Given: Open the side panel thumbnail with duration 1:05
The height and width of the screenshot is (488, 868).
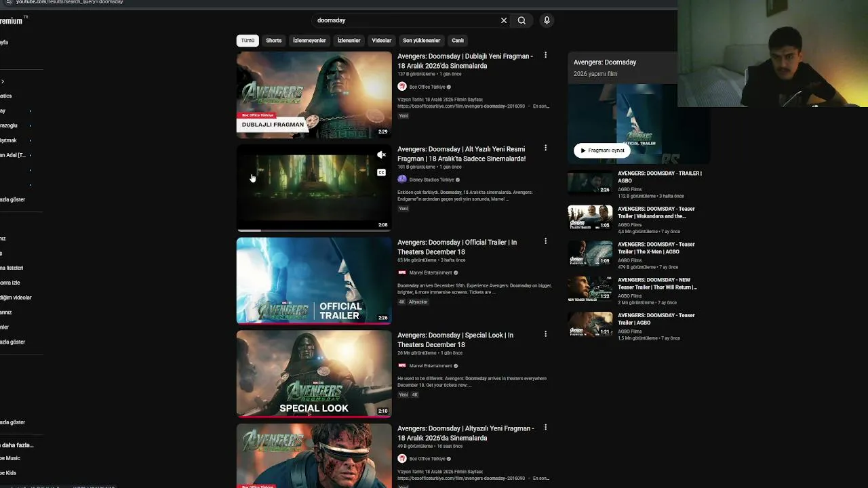Looking at the screenshot, I should (x=590, y=218).
